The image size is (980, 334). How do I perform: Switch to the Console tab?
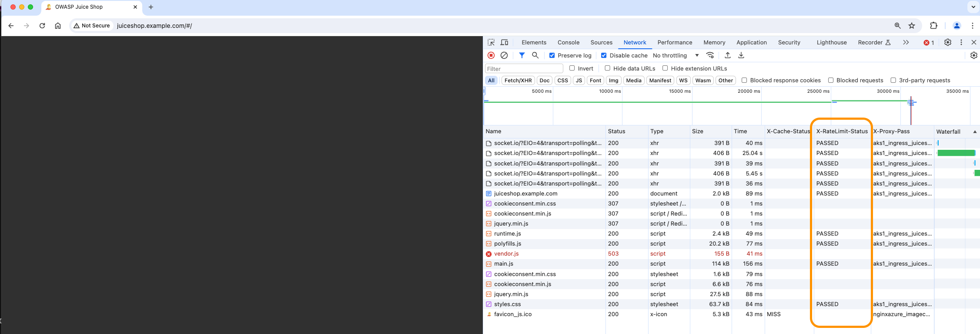(x=569, y=42)
